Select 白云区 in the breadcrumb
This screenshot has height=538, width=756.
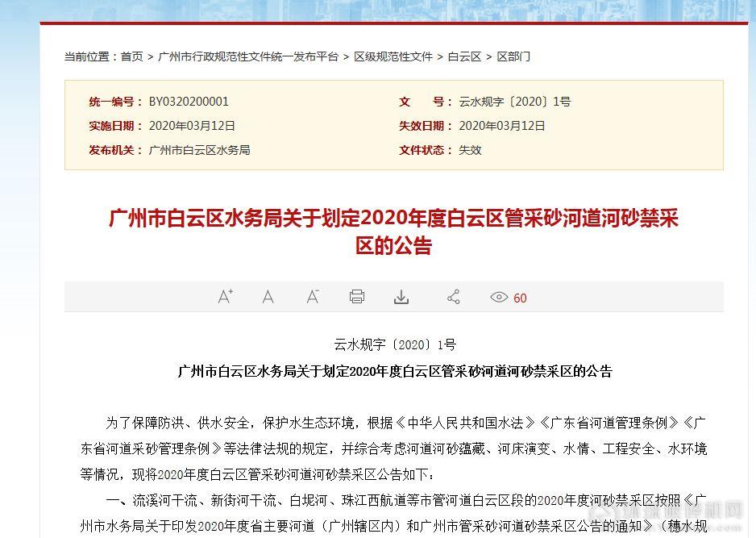464,56
